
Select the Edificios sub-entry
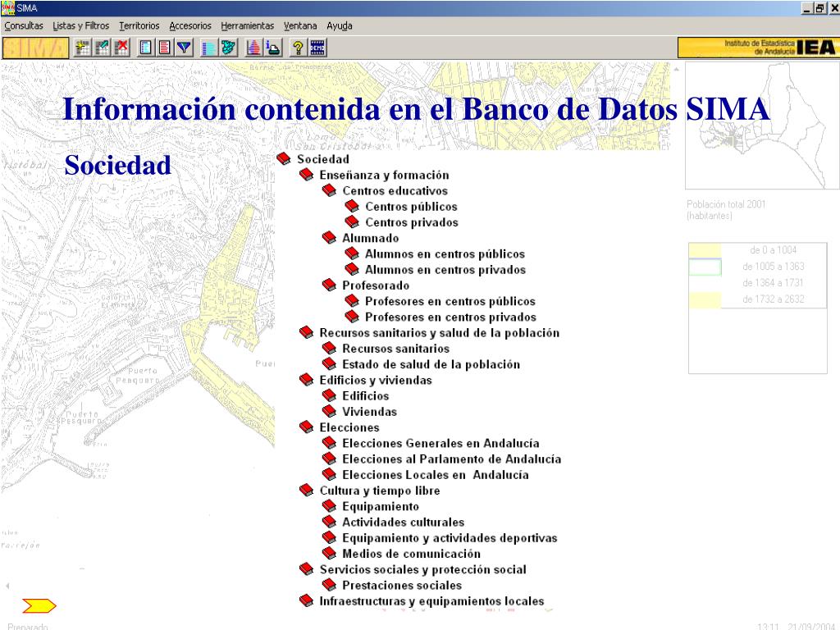(366, 396)
